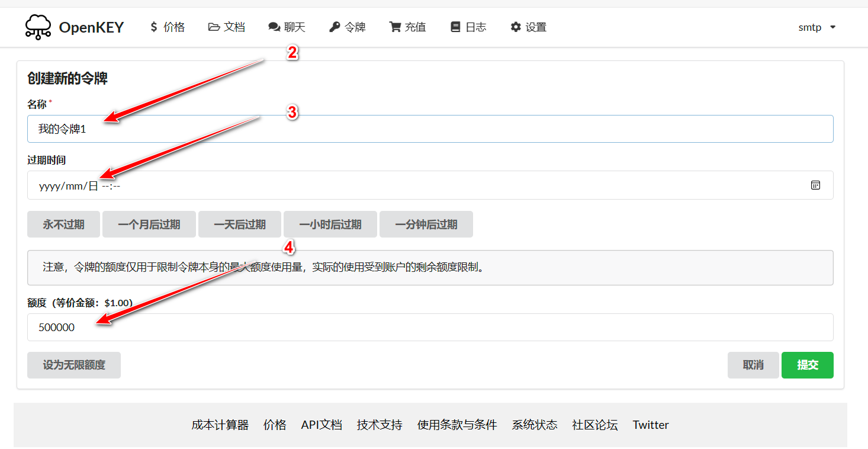
Task: Choose 一个月后过期 expiration preset
Action: pos(149,224)
